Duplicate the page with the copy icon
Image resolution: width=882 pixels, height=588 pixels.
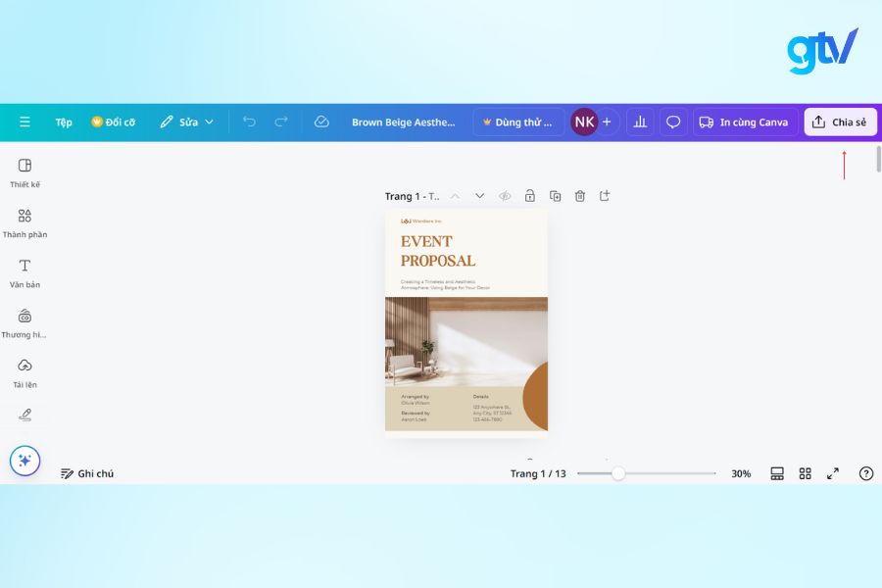pos(555,196)
